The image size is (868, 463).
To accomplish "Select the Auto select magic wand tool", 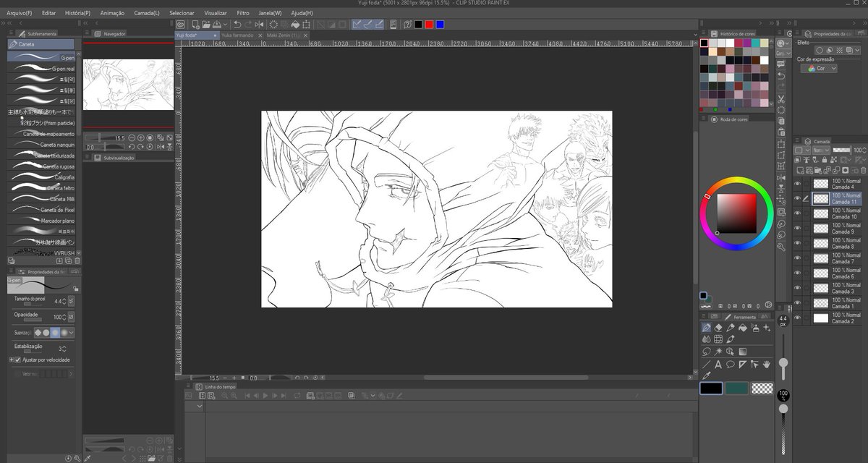I will point(718,352).
